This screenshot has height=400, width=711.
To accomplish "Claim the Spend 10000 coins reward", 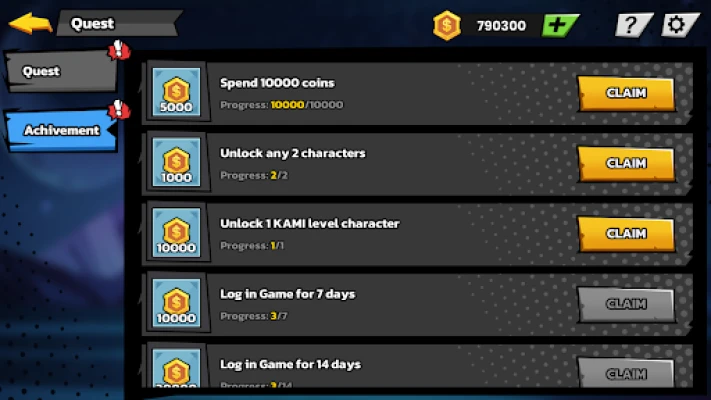I will pos(626,93).
